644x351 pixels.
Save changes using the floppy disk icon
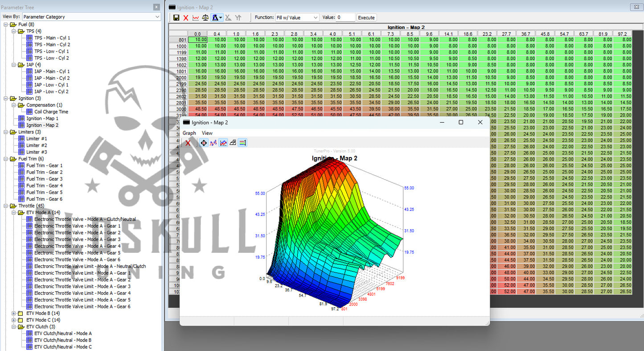click(x=176, y=17)
